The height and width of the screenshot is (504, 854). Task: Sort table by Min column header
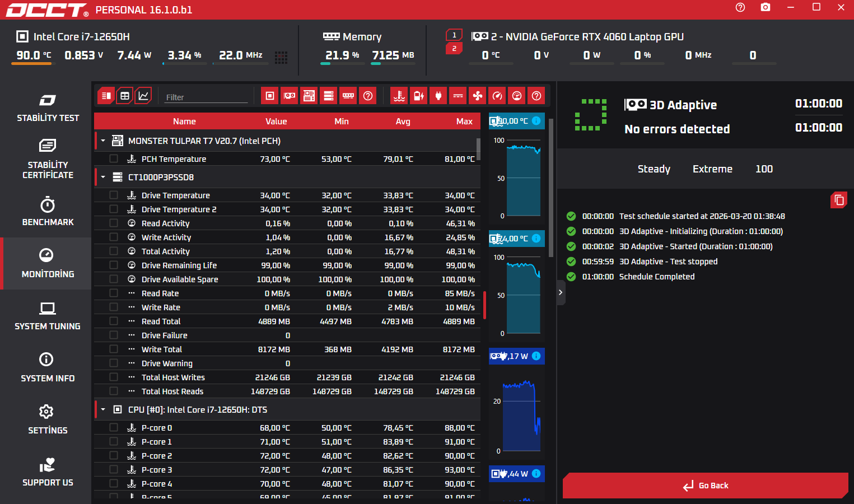342,122
